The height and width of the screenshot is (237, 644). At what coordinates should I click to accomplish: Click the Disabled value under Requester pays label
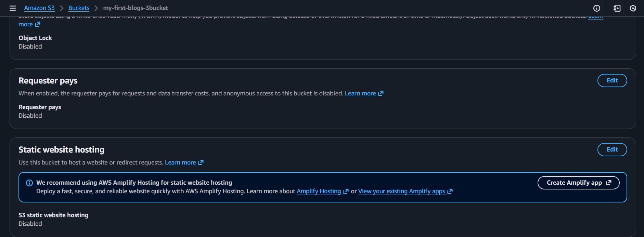(x=30, y=116)
